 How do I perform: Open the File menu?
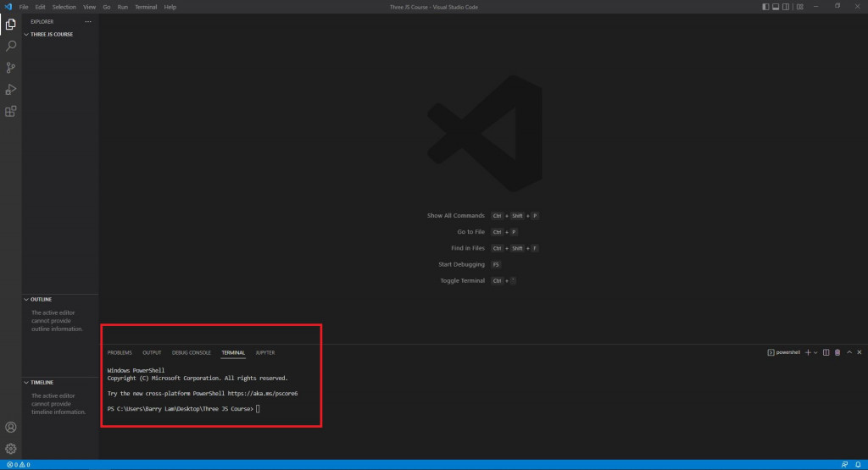24,7
